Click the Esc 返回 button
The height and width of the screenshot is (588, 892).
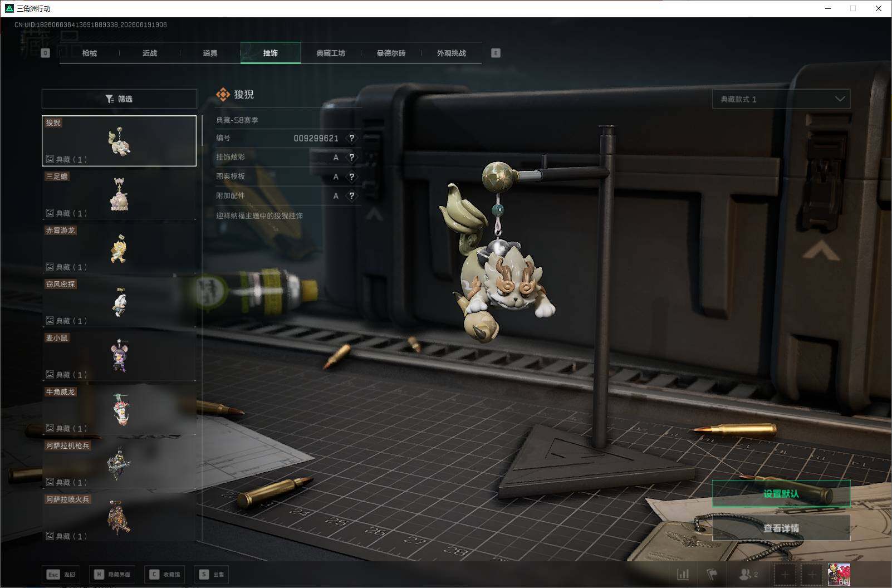coord(61,574)
